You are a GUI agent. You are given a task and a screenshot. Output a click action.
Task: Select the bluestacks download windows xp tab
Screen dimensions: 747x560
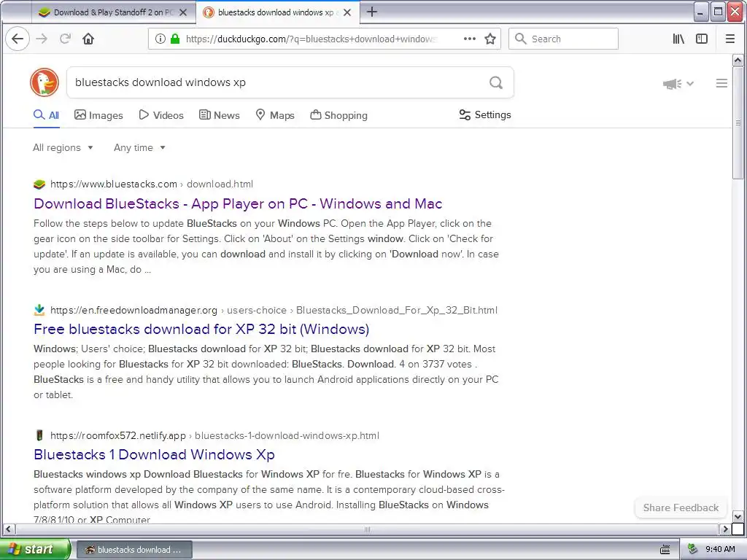pos(277,12)
